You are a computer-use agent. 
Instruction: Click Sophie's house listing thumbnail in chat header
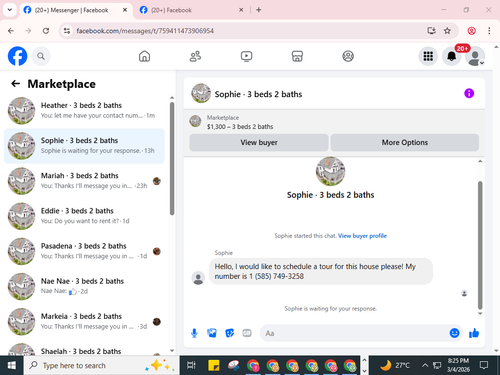pyautogui.click(x=201, y=93)
